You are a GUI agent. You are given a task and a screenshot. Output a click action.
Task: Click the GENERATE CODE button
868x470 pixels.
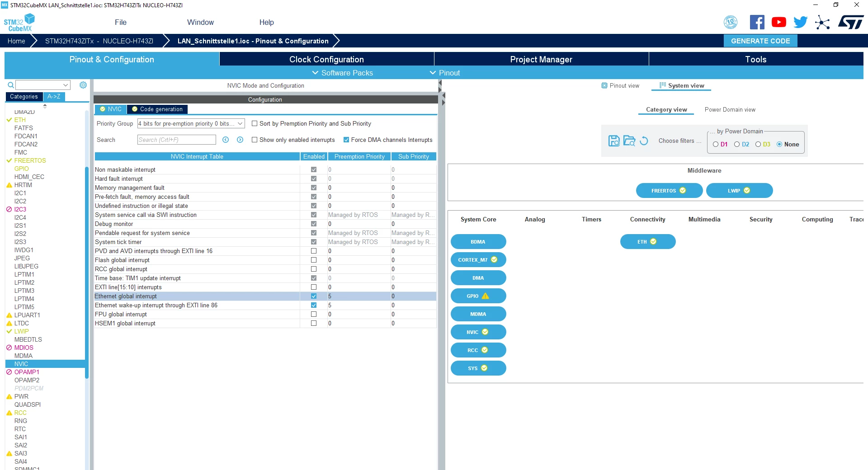pos(760,41)
